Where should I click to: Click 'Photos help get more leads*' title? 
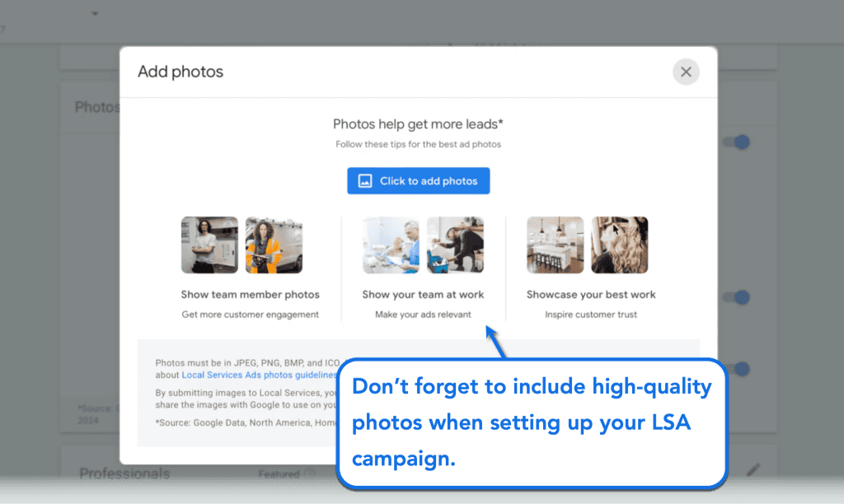[x=418, y=124]
